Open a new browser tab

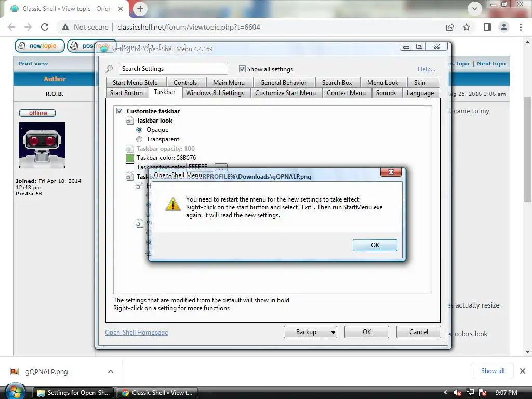(140, 9)
